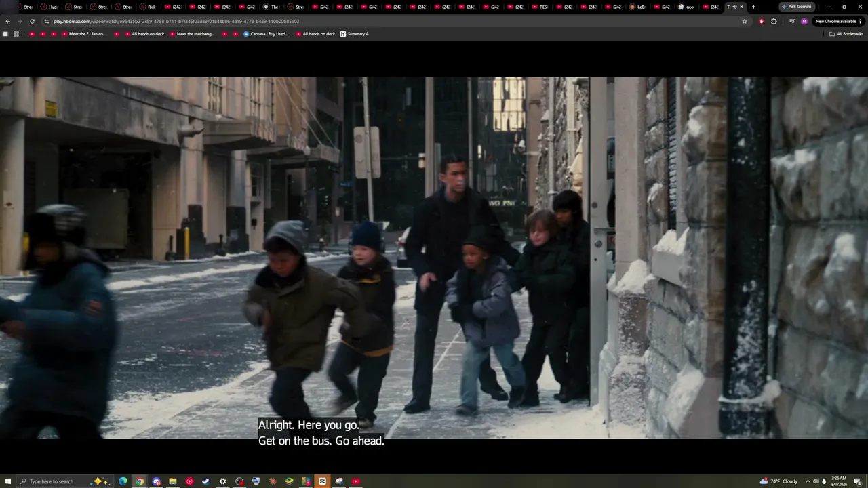The width and height of the screenshot is (868, 488).
Task: Switch to the 'RES' tab
Action: click(x=540, y=7)
